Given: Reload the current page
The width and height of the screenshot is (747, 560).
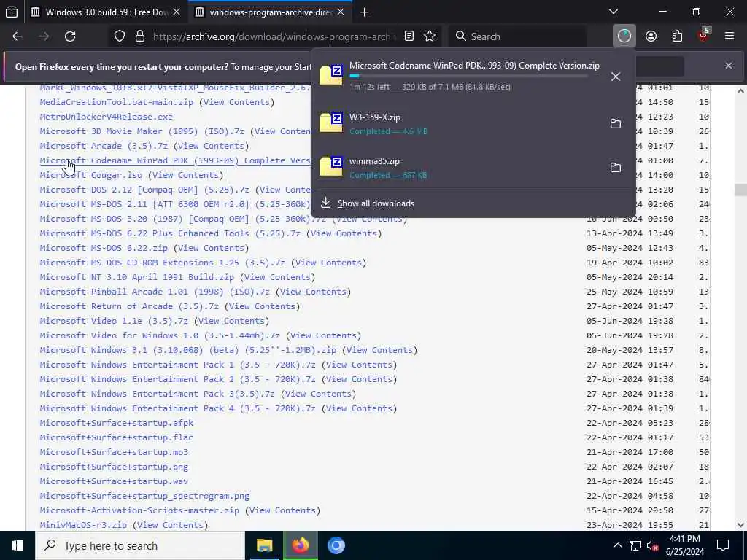Looking at the screenshot, I should [70, 36].
